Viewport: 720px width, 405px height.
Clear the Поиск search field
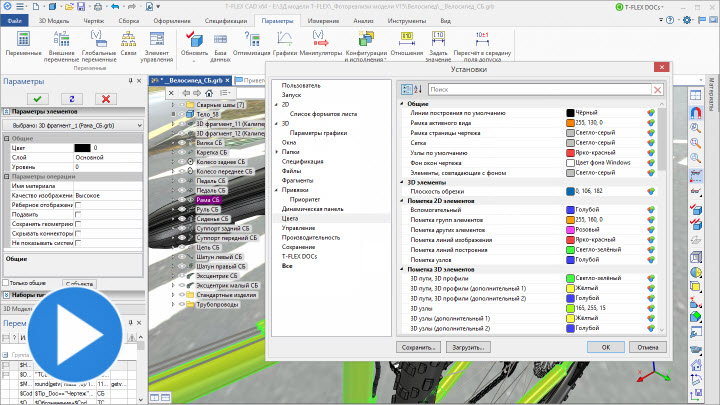[x=658, y=90]
